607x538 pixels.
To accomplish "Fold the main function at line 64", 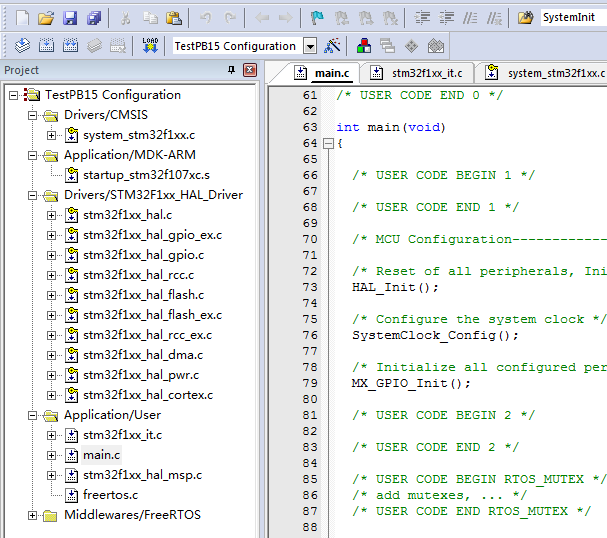I will tap(328, 144).
